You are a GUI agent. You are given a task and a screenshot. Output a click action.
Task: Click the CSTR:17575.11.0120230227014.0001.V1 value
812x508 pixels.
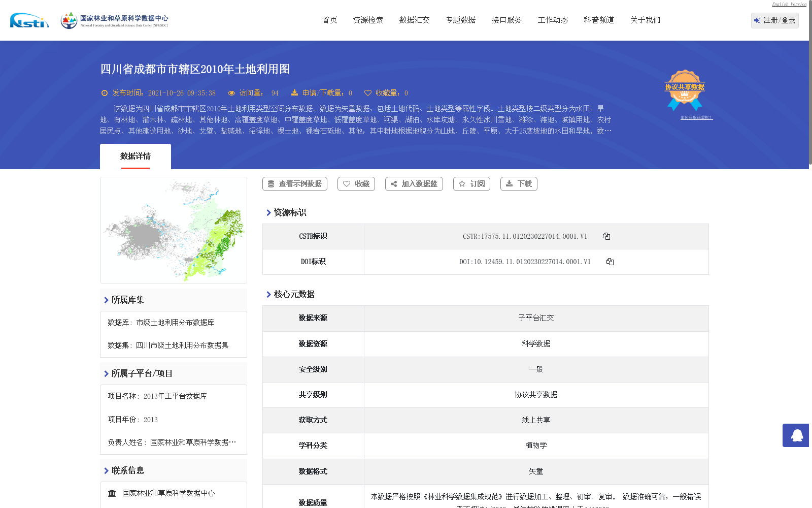pos(525,236)
